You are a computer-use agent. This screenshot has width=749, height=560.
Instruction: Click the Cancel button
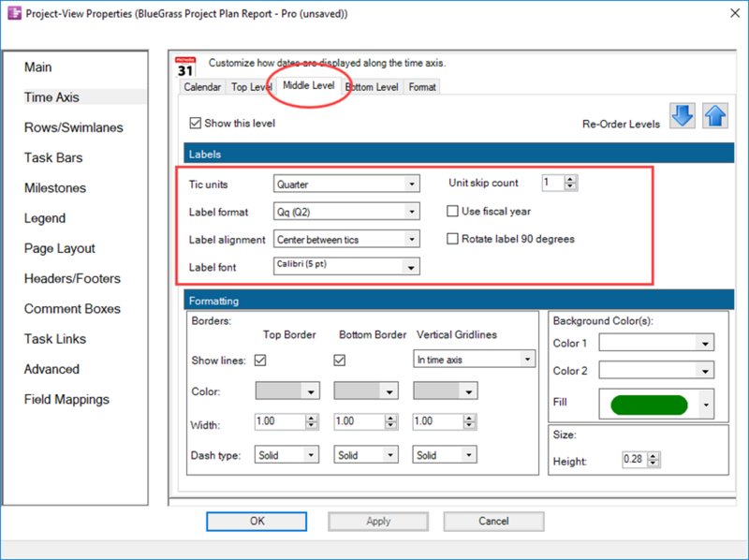[x=494, y=522]
